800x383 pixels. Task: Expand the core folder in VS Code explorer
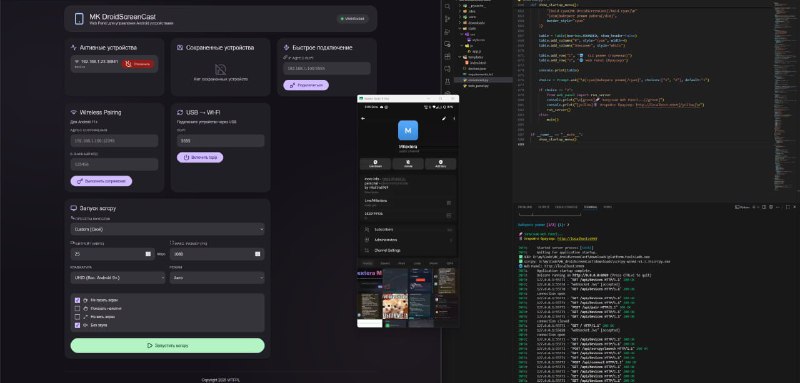coord(472,17)
